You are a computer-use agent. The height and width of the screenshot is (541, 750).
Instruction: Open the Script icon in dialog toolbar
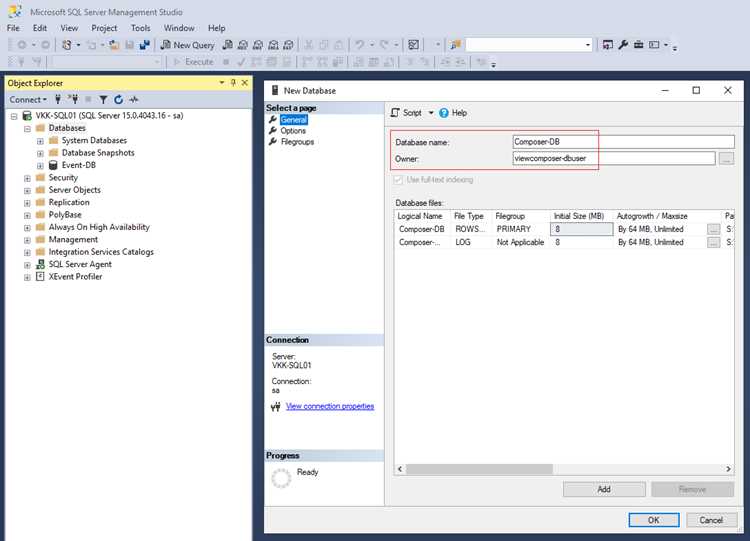click(395, 113)
